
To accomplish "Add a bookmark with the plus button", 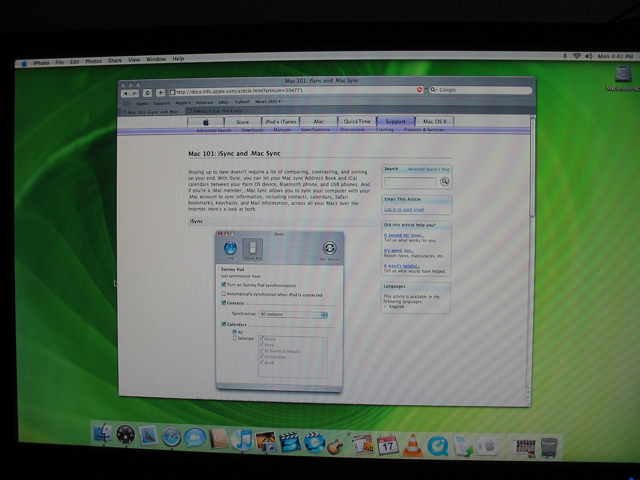I will (x=160, y=92).
